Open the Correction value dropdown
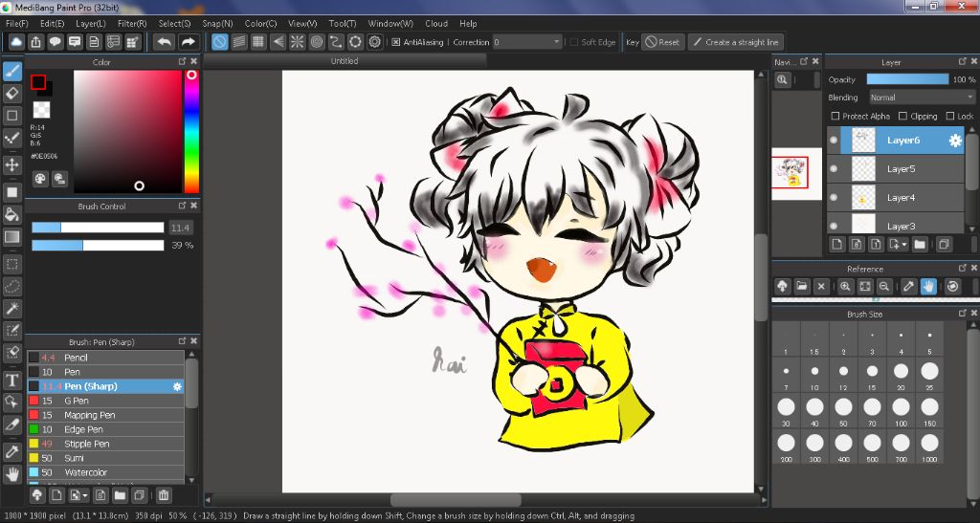Viewport: 980px width, 523px height. pyautogui.click(x=527, y=42)
